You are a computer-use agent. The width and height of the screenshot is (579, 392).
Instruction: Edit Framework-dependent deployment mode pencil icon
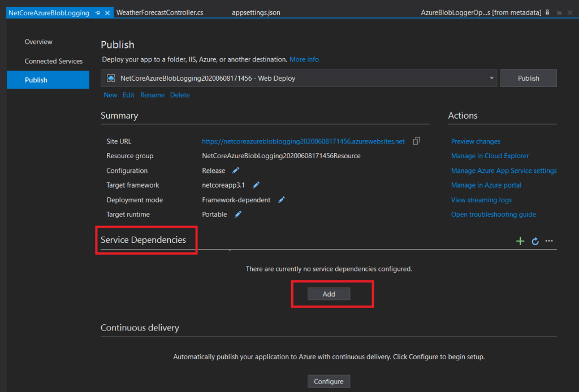[282, 200]
